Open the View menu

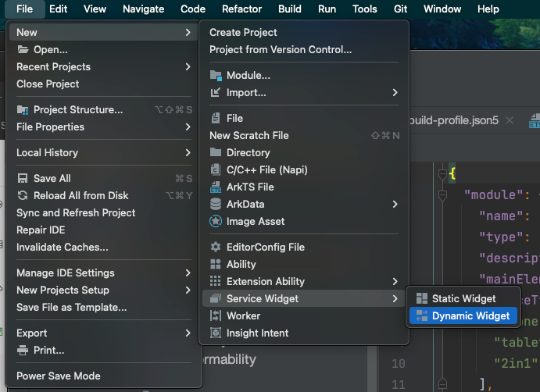click(x=95, y=9)
